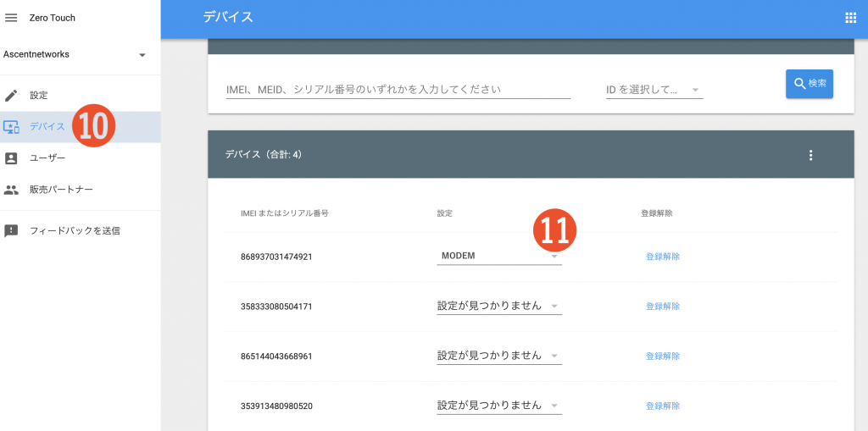Click the ユーザー person icon

tap(11, 158)
